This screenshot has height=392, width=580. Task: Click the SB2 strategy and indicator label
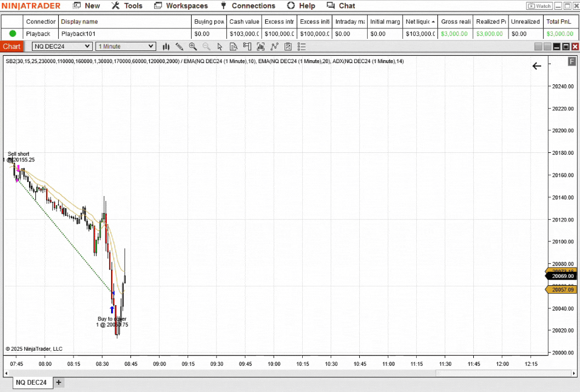[204, 61]
